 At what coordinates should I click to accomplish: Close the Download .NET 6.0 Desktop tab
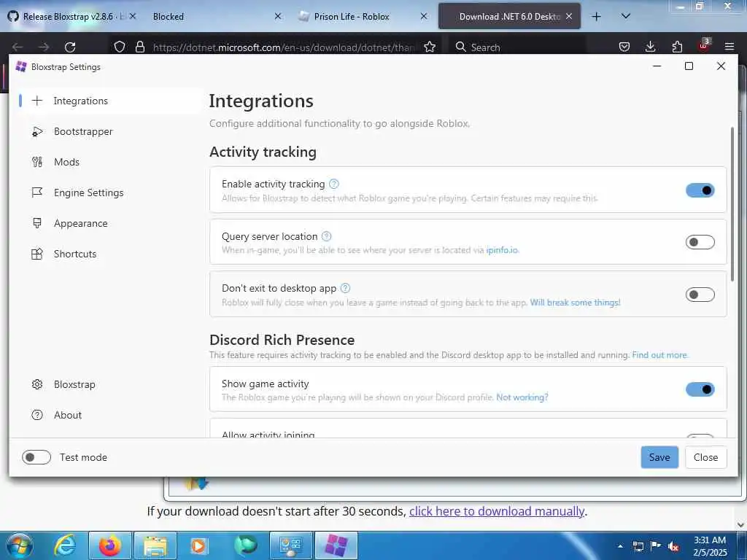[569, 16]
